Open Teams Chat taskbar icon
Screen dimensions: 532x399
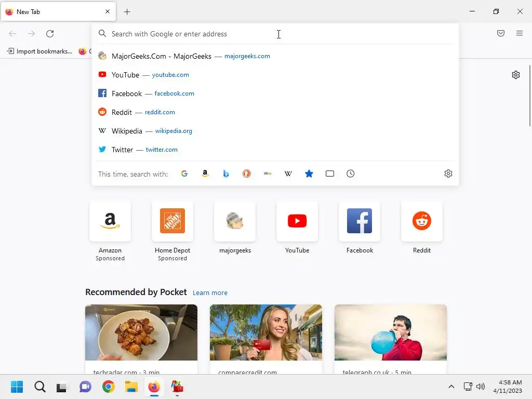[x=85, y=387]
